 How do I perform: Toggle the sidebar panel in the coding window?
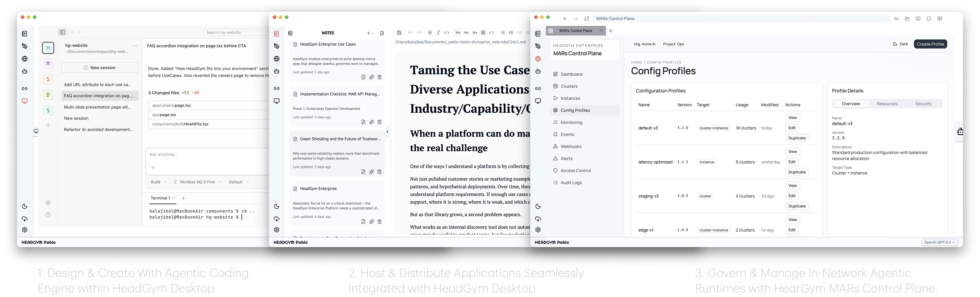[63, 32]
